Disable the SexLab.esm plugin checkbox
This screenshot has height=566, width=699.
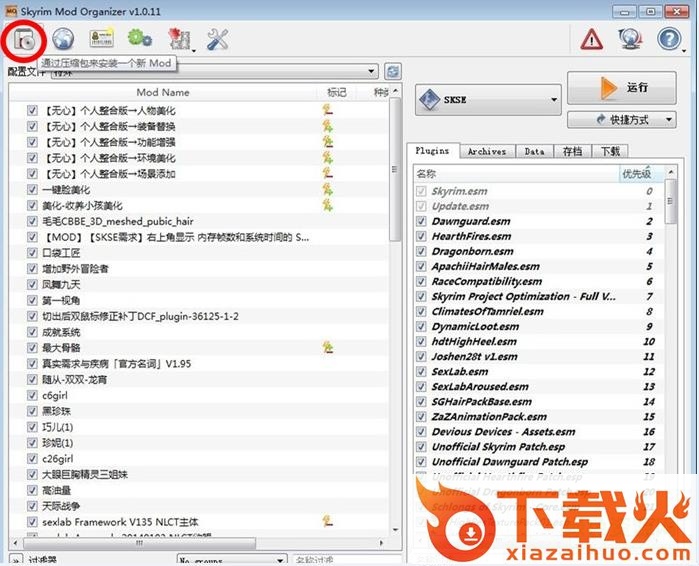click(x=421, y=371)
